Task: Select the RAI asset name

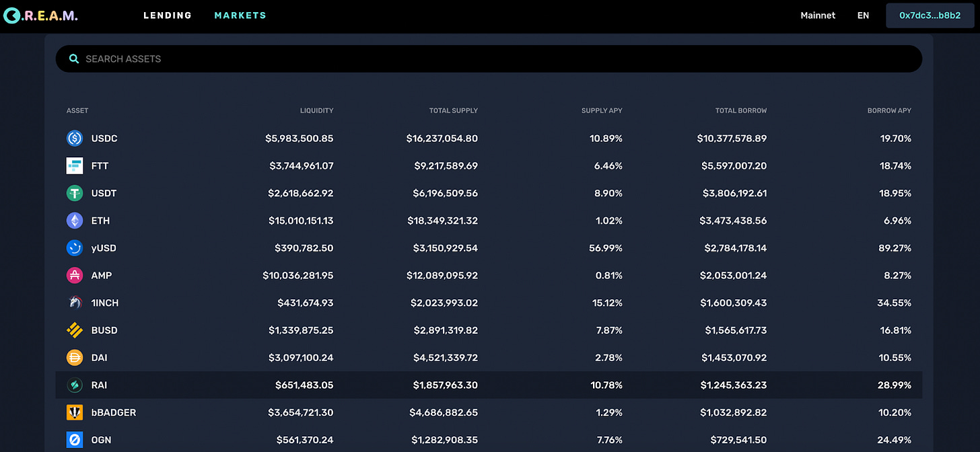Action: click(99, 385)
